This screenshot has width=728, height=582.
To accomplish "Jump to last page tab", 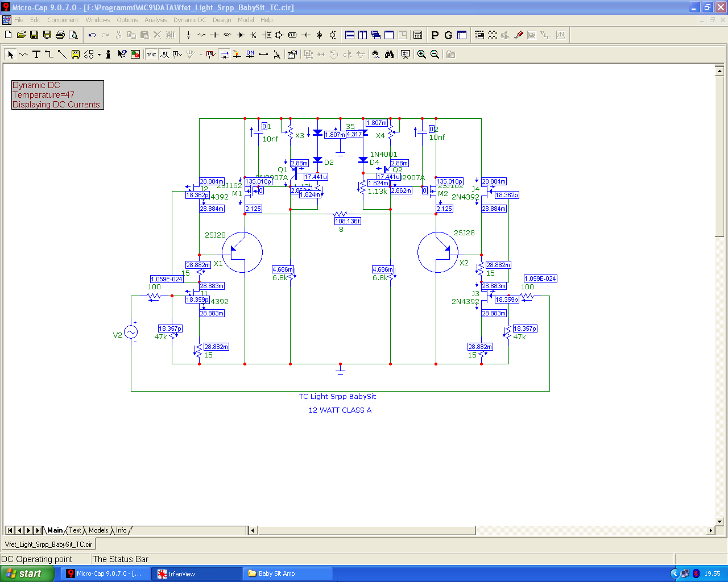I will (x=38, y=530).
